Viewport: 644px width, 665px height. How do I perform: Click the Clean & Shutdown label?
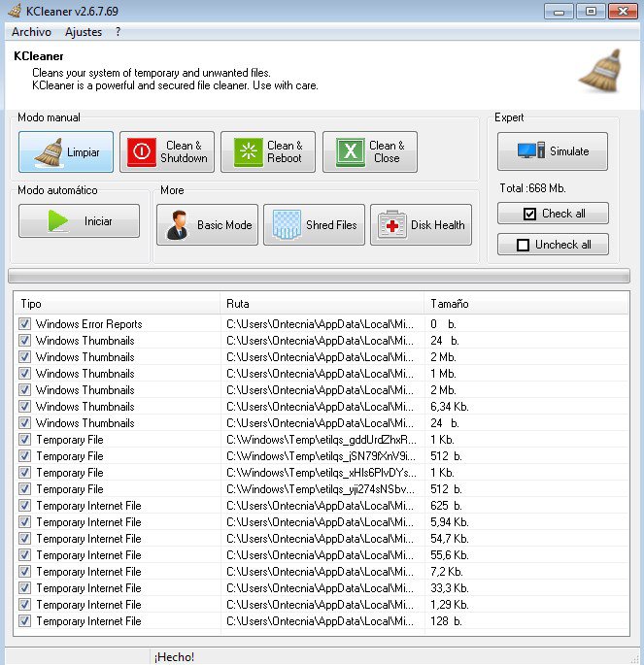(184, 151)
